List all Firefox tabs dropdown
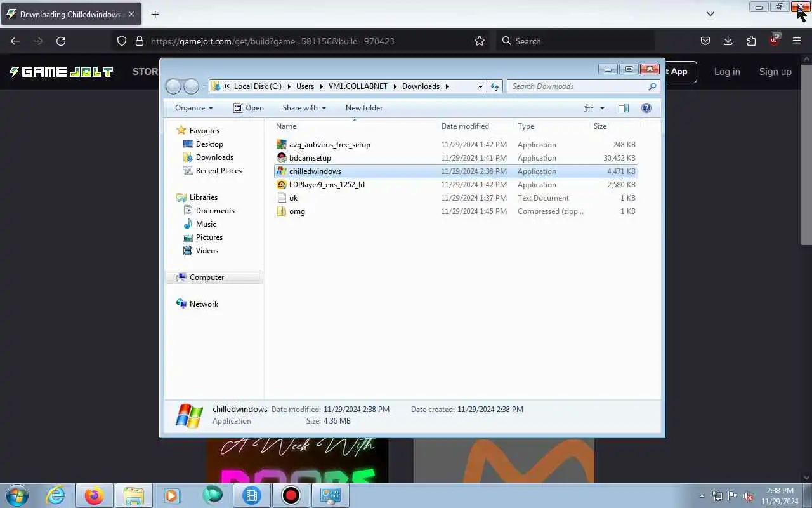 710,14
